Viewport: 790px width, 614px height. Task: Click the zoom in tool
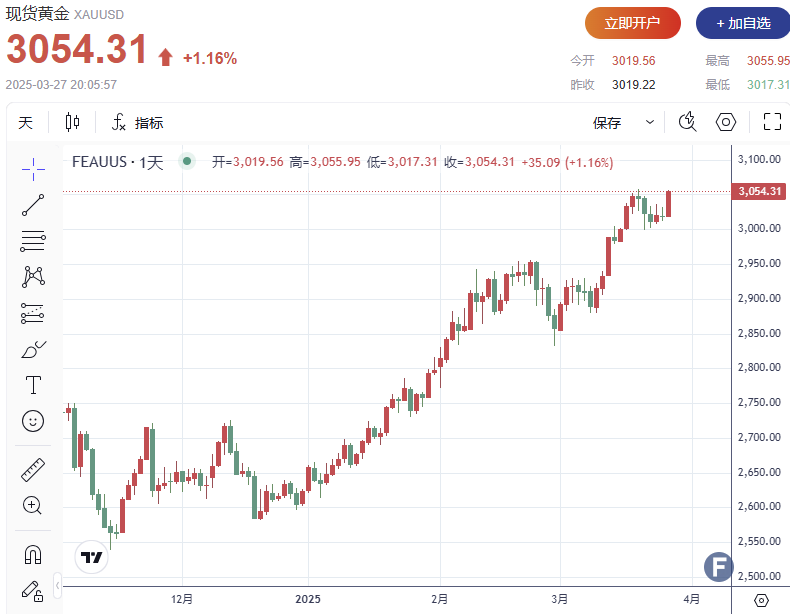point(33,505)
